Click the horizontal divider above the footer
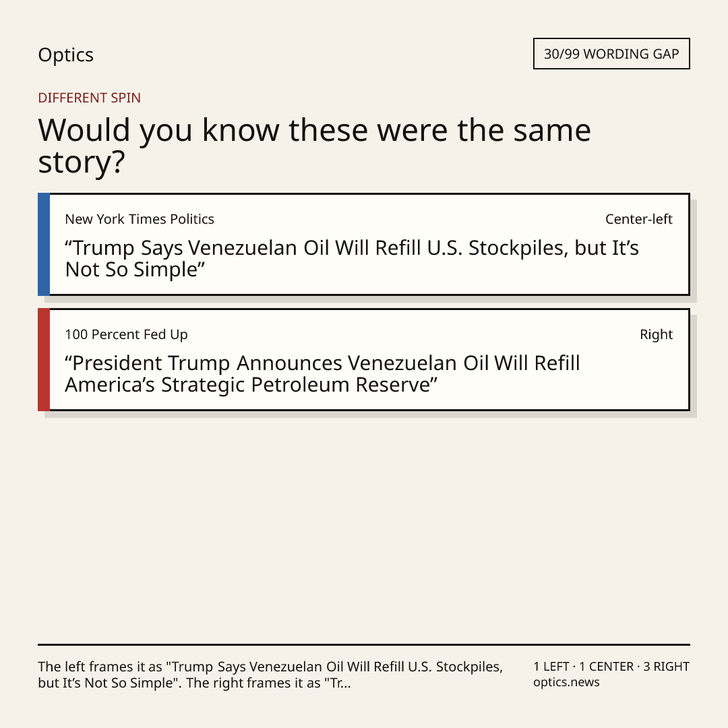This screenshot has height=728, width=728. click(364, 644)
